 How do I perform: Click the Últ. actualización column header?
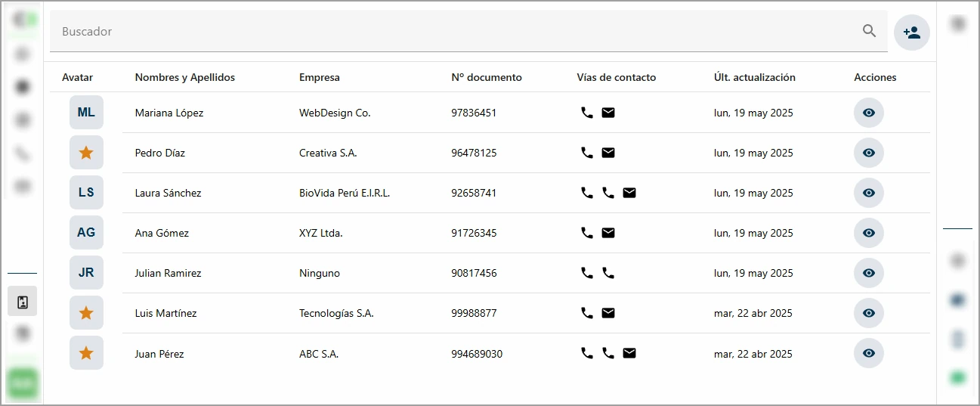click(754, 77)
